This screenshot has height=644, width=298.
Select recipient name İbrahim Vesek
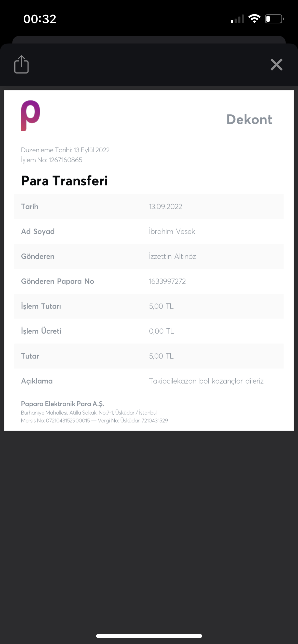click(x=172, y=231)
